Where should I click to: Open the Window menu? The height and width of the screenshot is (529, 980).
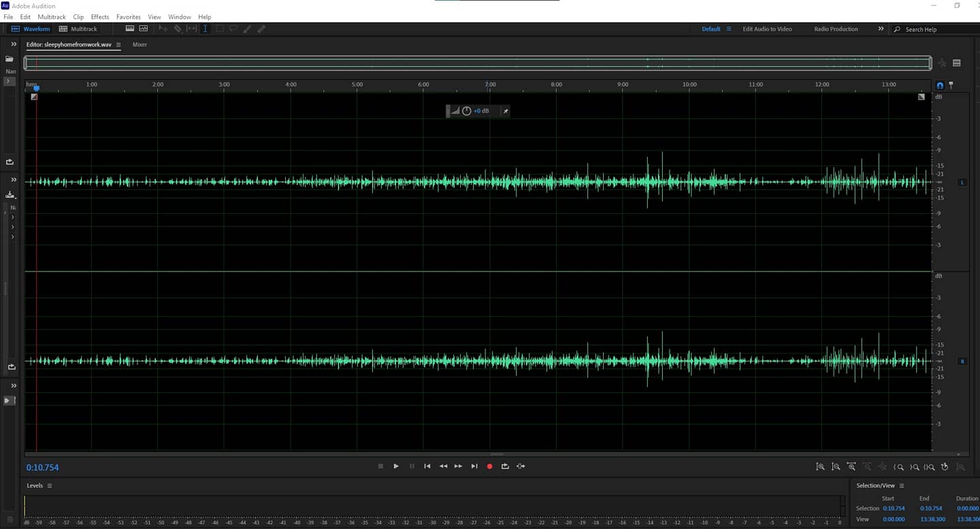180,17
